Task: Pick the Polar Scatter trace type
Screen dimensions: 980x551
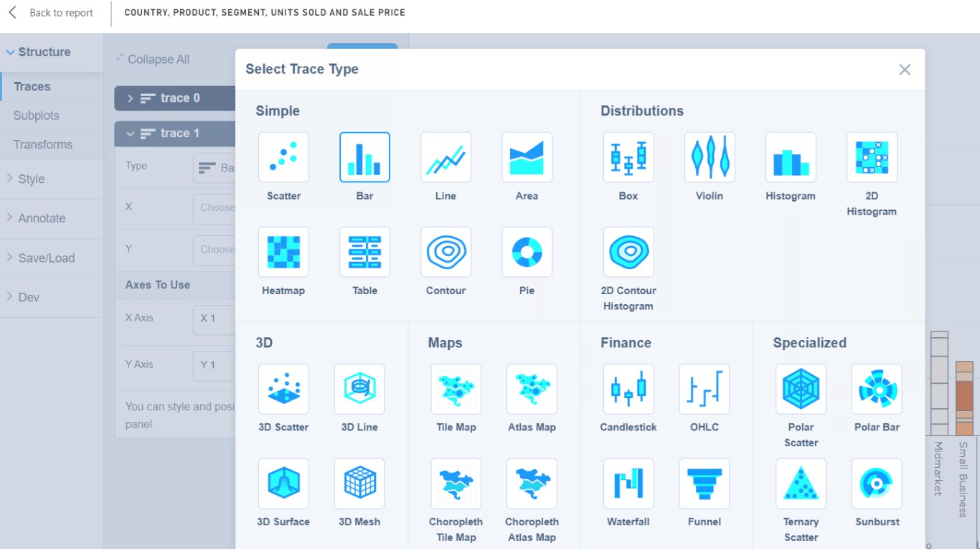Action: (x=801, y=389)
